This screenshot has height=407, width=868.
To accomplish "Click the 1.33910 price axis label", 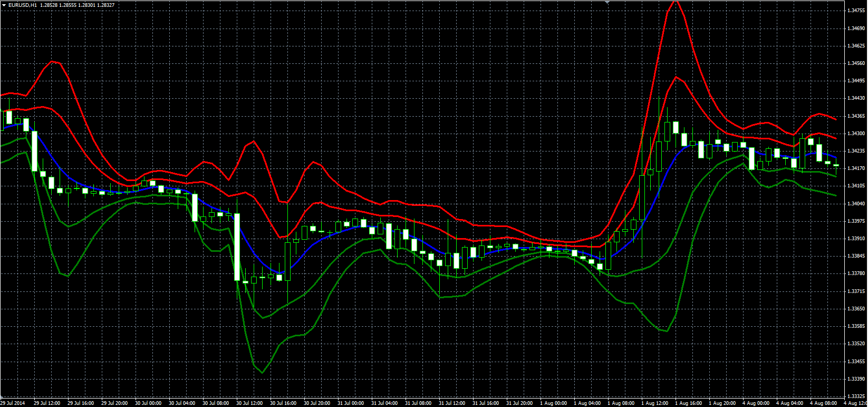I will (x=856, y=239).
